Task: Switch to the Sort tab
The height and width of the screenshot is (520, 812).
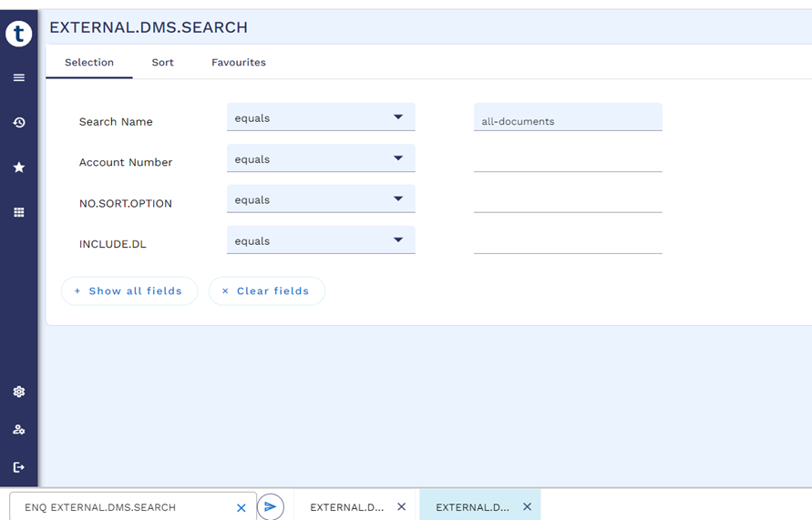Action: click(x=162, y=62)
